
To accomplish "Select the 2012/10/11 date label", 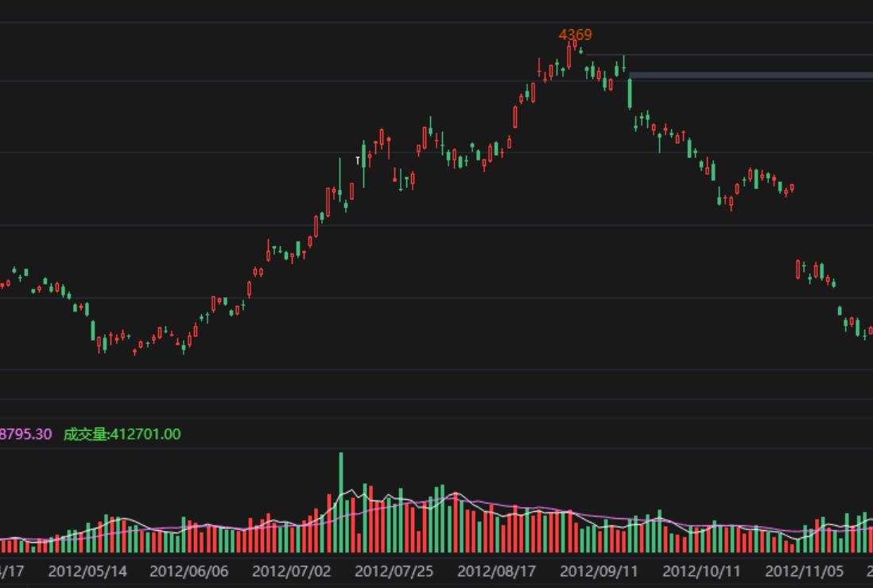I will point(701,571).
